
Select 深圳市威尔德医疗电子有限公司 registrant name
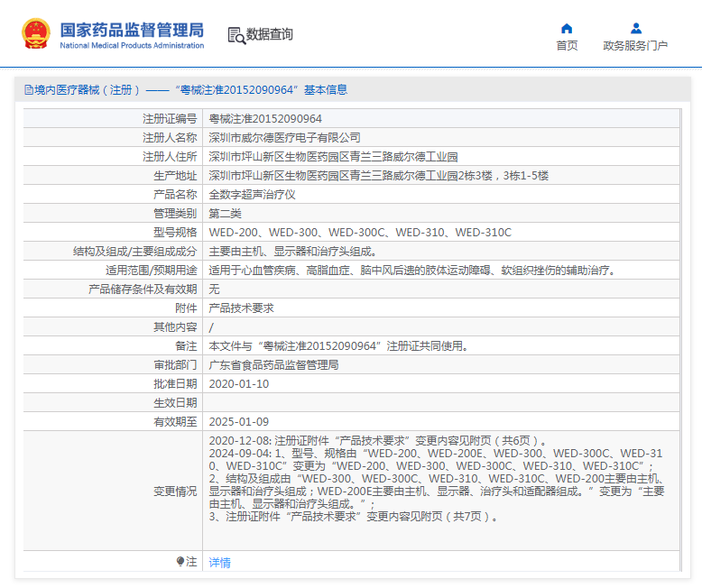pyautogui.click(x=285, y=138)
